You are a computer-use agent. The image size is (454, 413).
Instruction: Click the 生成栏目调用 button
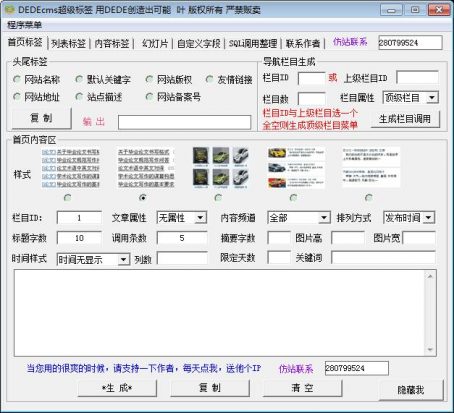coord(405,119)
